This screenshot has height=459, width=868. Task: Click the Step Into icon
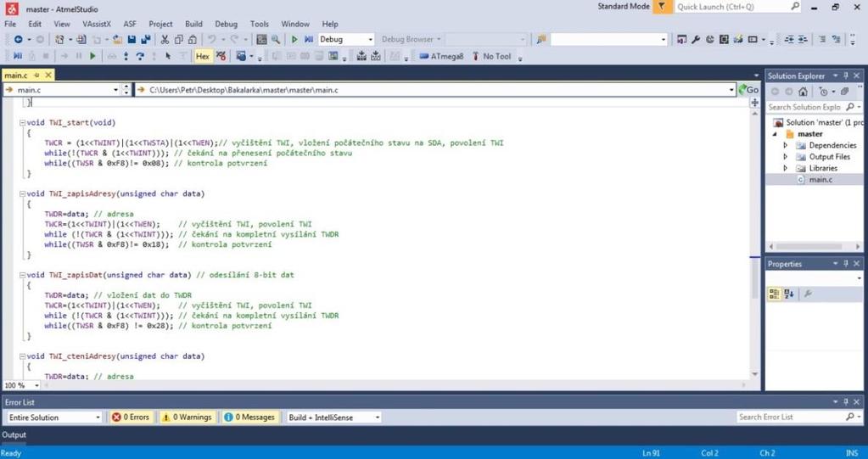(x=126, y=56)
